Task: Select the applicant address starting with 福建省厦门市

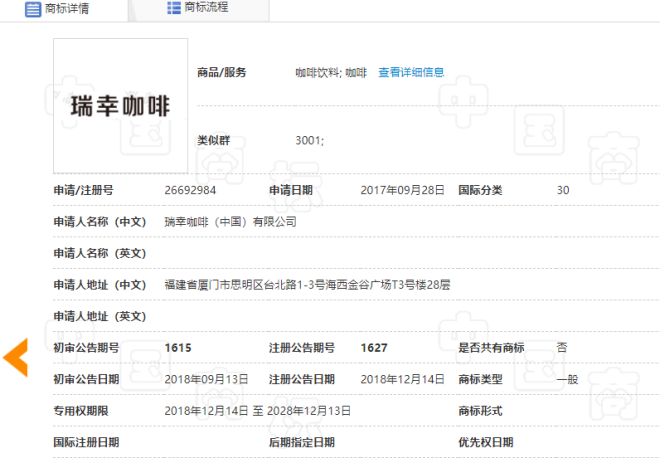Action: 307,285
